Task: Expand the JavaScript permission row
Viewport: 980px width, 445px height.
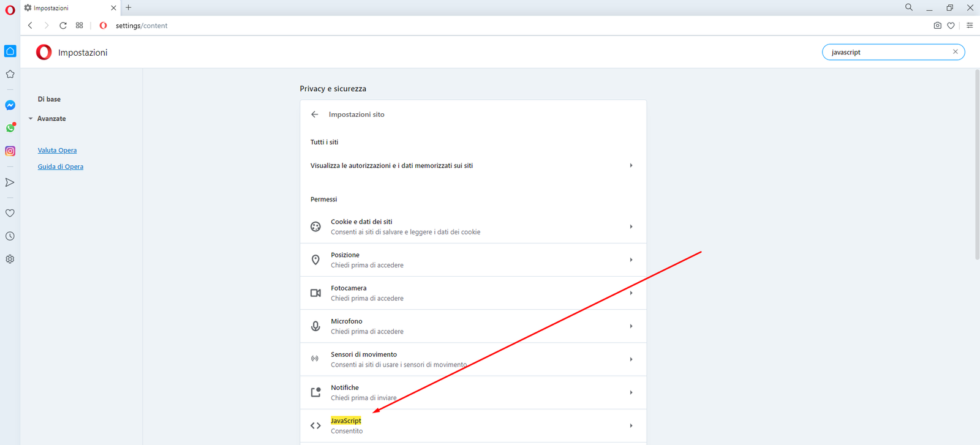Action: coord(473,425)
